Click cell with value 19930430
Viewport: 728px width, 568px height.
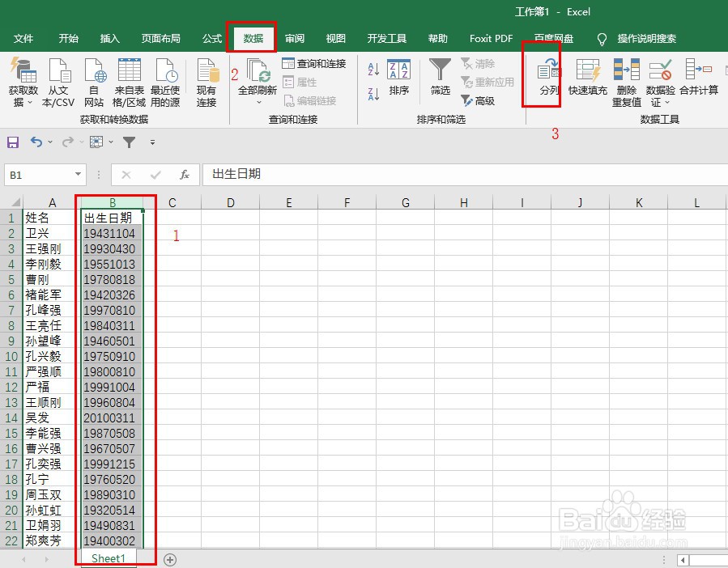click(112, 248)
